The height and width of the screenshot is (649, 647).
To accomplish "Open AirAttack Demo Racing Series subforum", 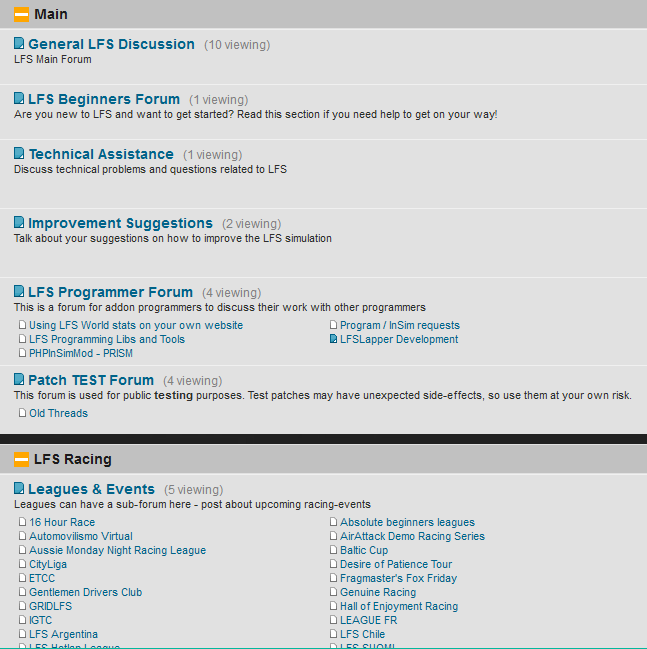I will point(412,536).
